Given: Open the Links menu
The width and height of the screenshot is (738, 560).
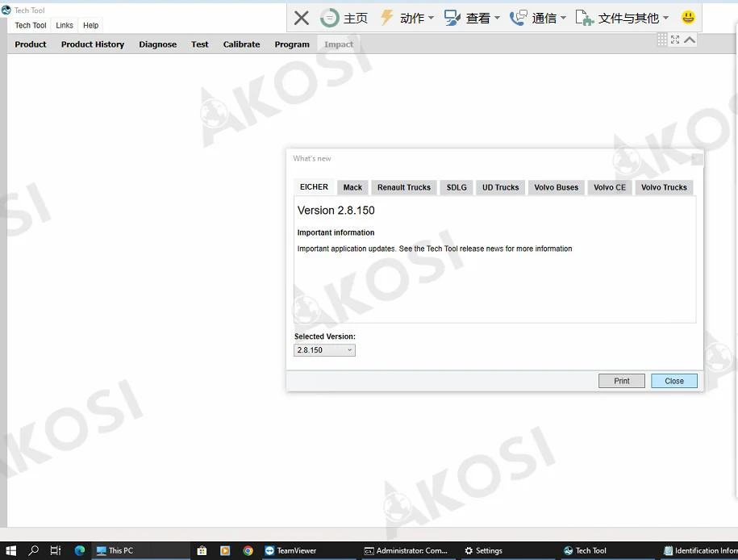Looking at the screenshot, I should pyautogui.click(x=65, y=26).
